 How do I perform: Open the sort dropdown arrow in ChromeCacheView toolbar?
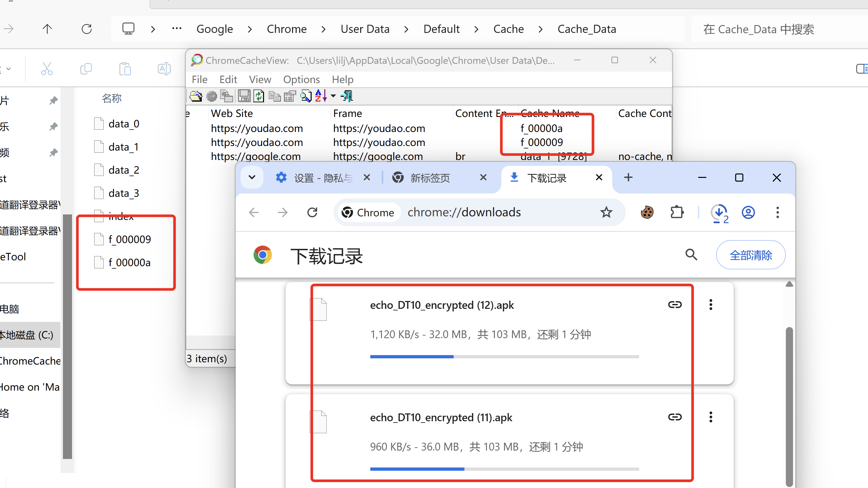tap(333, 96)
